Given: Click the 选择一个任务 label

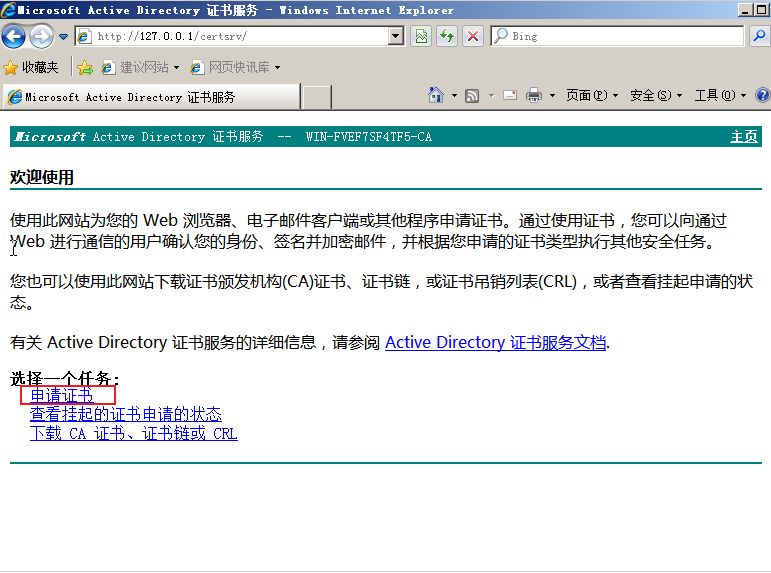Looking at the screenshot, I should tap(64, 378).
